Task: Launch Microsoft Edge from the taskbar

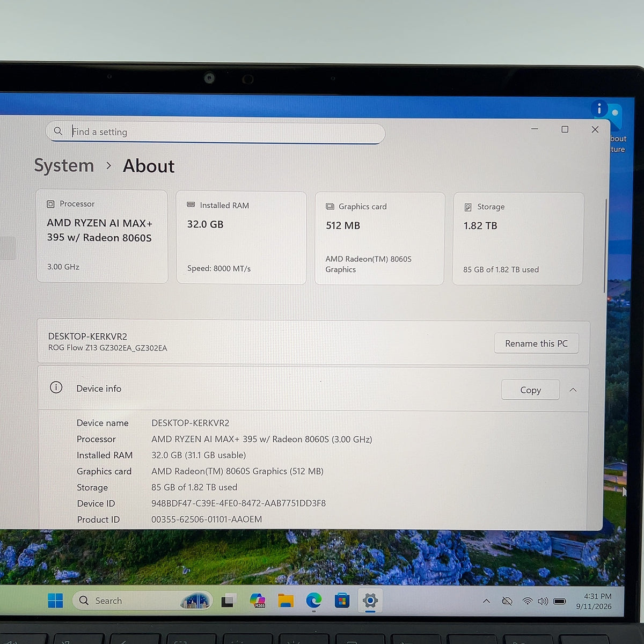Action: [314, 601]
